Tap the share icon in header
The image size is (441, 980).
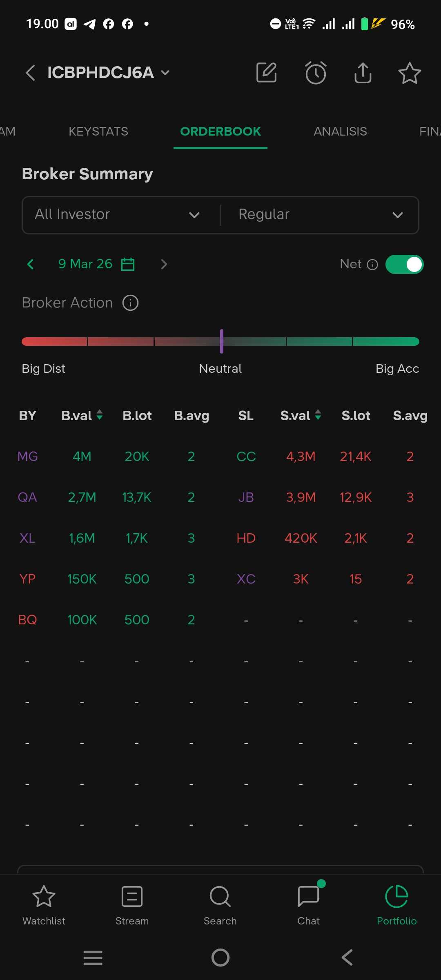tap(363, 73)
